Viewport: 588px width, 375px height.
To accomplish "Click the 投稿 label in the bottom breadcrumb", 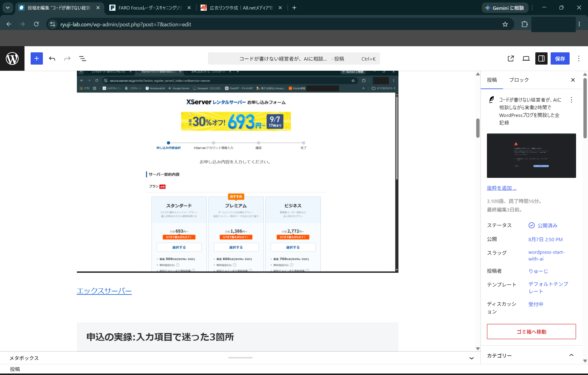I will 15,369.
